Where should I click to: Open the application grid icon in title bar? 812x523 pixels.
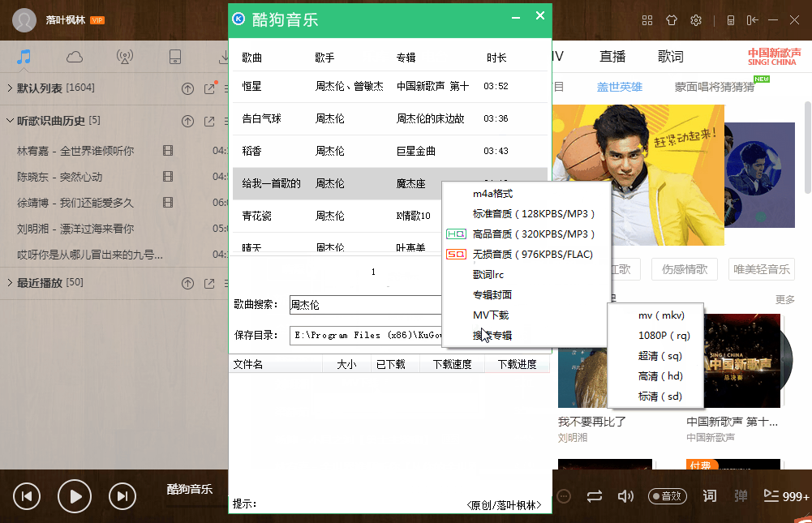pos(647,20)
